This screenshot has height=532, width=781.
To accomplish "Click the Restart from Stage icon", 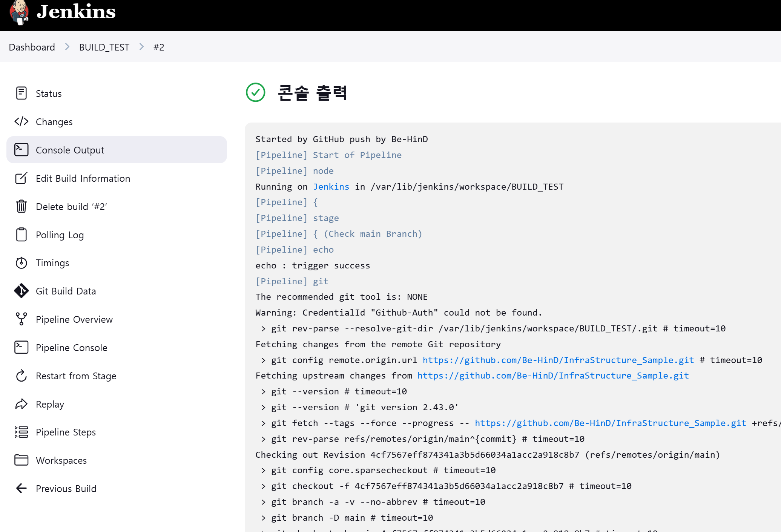I will (21, 376).
